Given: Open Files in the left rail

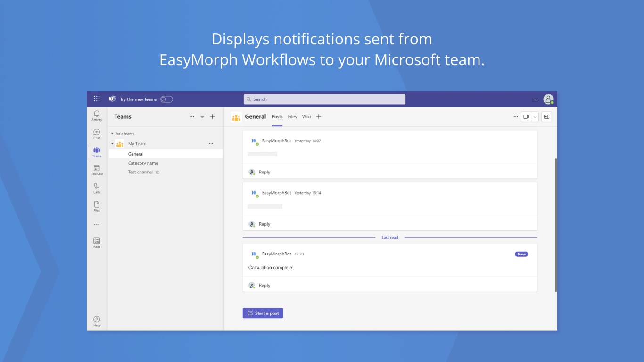Looking at the screenshot, I should (x=97, y=206).
